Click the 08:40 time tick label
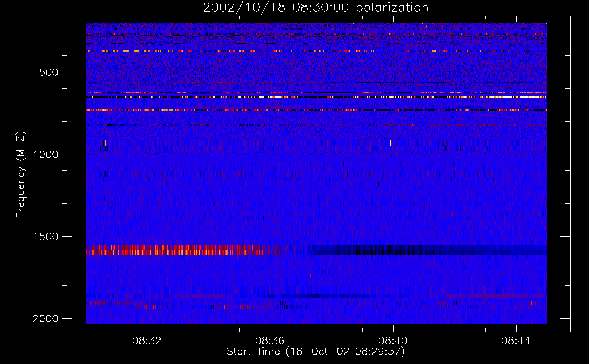This screenshot has height=364, width=589. [393, 341]
